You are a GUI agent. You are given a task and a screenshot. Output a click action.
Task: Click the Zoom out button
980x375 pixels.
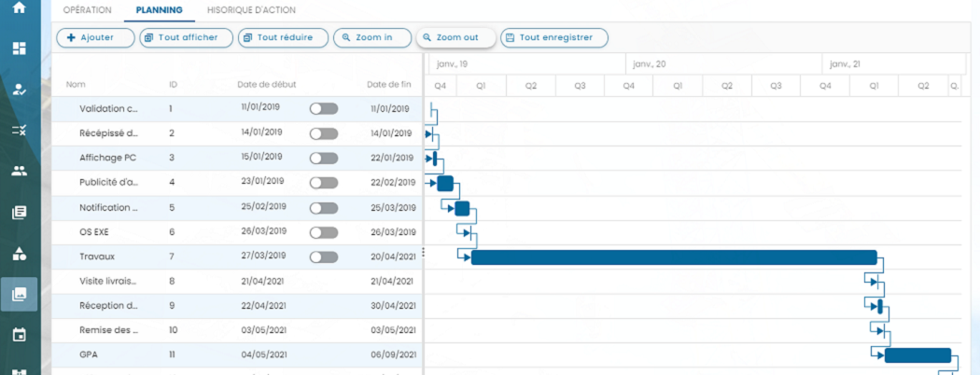(x=456, y=37)
